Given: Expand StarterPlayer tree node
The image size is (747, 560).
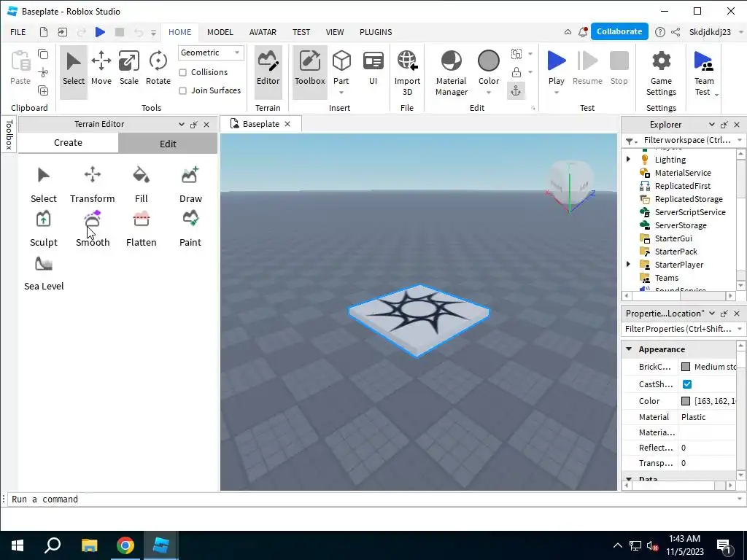Looking at the screenshot, I should tap(628, 264).
